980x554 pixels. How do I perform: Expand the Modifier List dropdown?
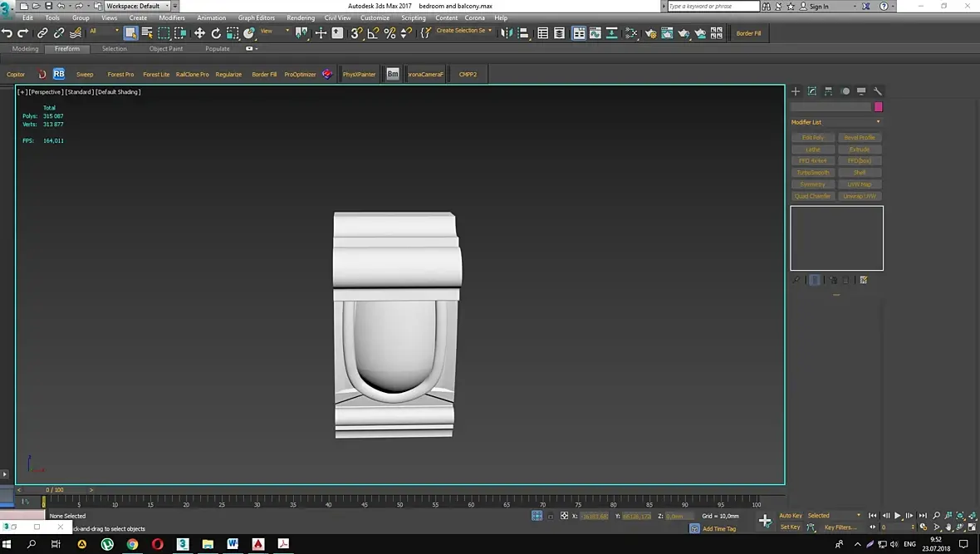tap(836, 122)
